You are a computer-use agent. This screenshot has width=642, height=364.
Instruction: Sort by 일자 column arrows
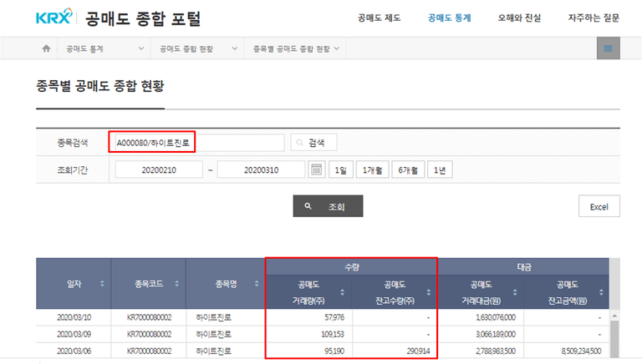pyautogui.click(x=102, y=283)
